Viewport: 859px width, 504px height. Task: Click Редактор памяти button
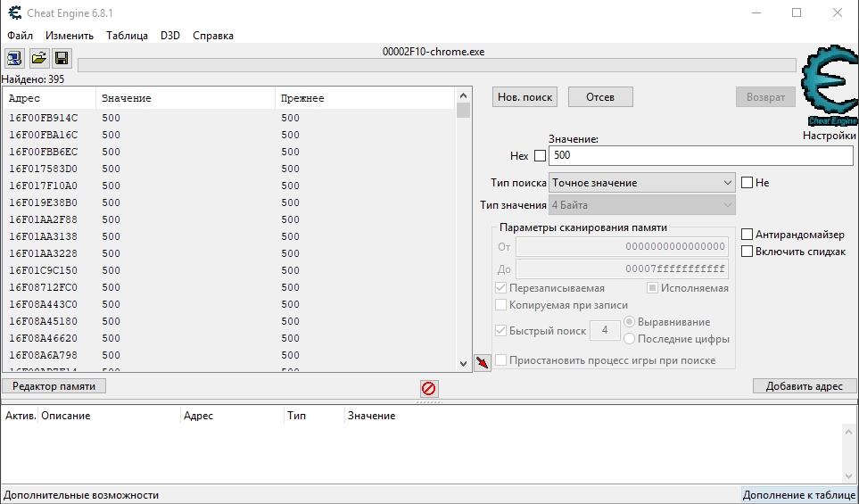54,386
